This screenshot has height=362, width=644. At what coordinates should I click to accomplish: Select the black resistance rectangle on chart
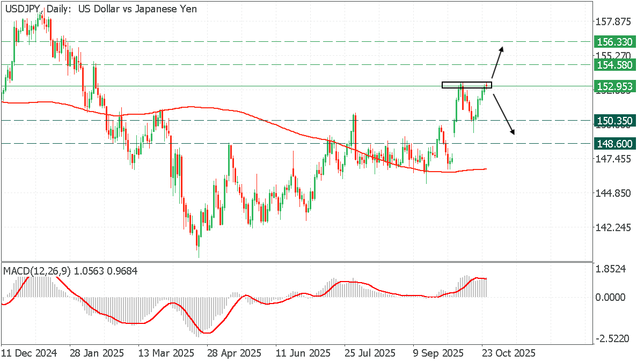tap(466, 85)
